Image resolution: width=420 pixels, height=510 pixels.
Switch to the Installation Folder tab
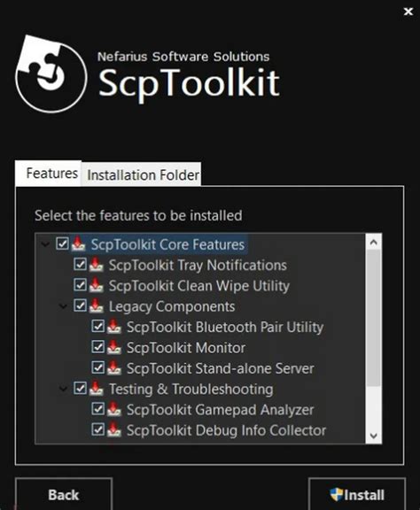point(143,174)
